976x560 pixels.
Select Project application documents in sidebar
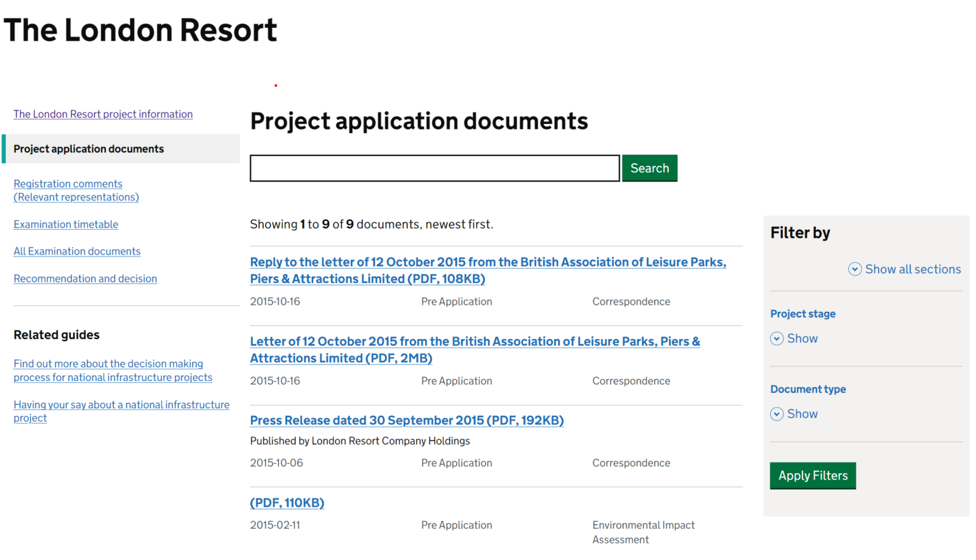[89, 149]
